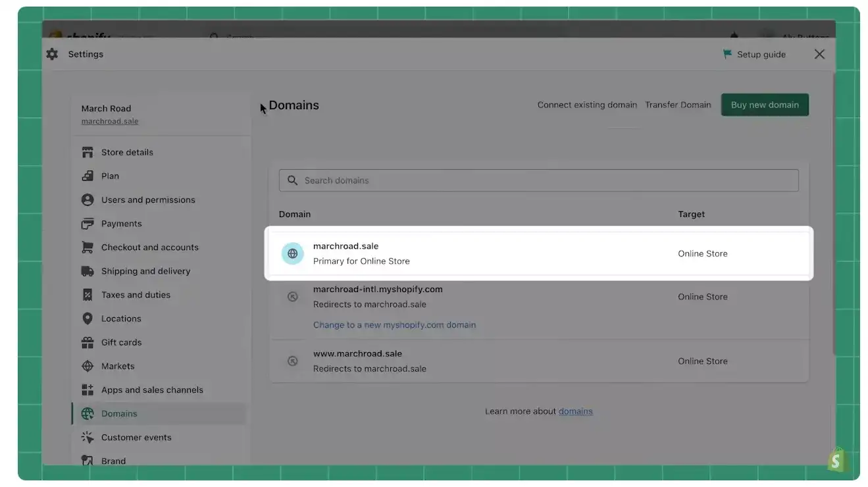The height and width of the screenshot is (487, 868).
Task: Click Transfer Domain link
Action: click(x=678, y=105)
